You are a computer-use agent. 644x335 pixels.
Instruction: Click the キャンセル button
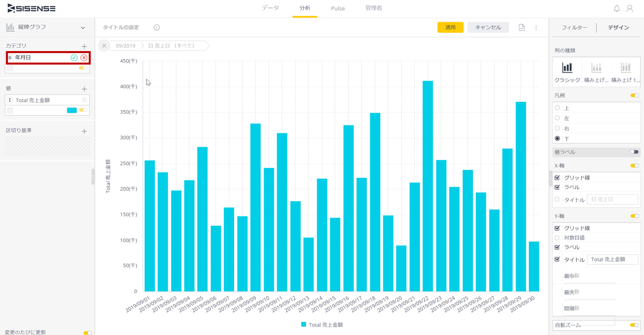(x=488, y=27)
